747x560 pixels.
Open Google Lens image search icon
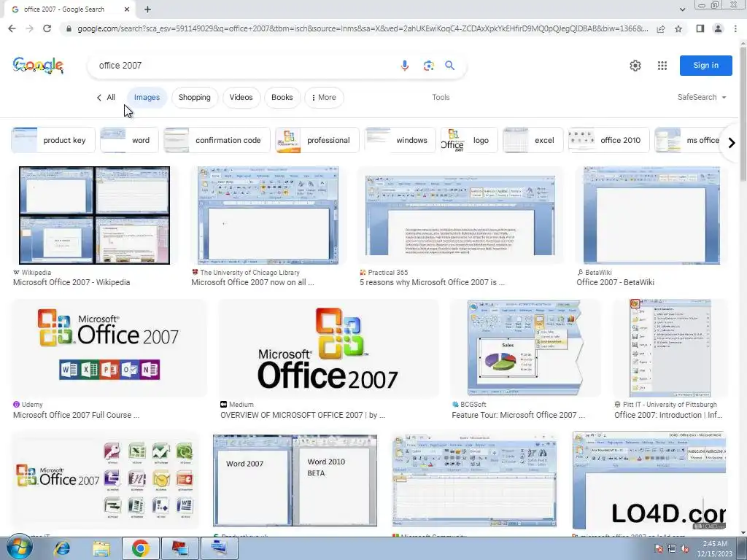(x=428, y=66)
